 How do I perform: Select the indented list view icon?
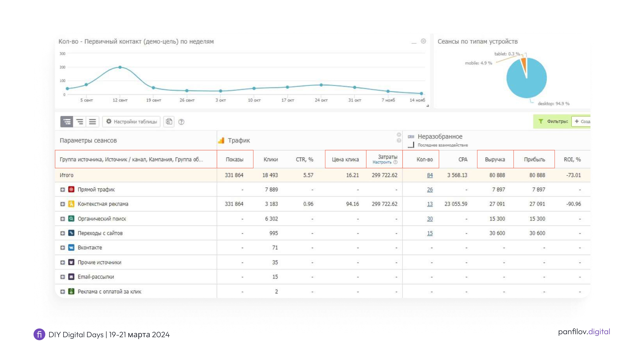coord(80,122)
